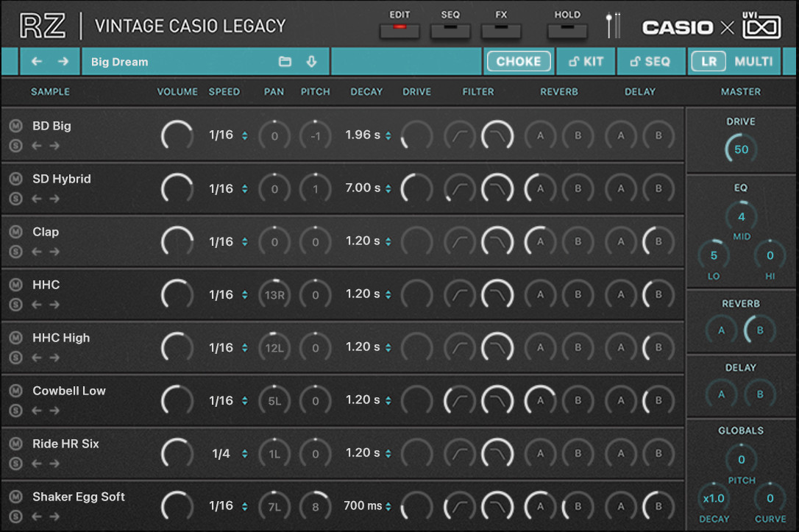Solo the SD Hybrid sample

click(x=15, y=199)
